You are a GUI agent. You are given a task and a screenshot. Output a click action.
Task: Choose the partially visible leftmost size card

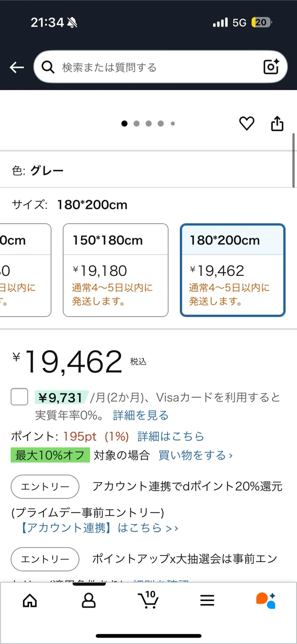25,270
